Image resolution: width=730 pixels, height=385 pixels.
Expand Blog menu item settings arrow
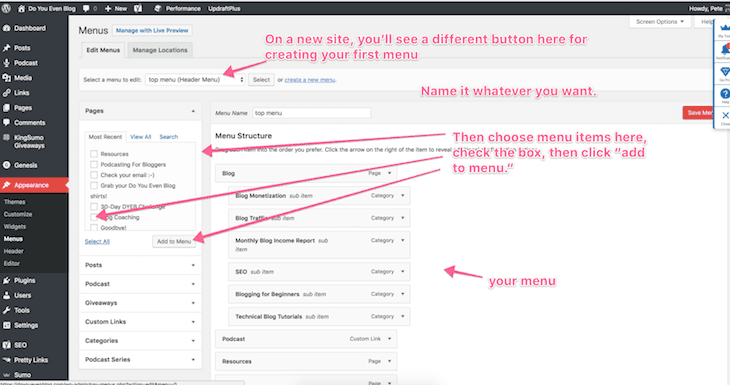[x=390, y=173]
